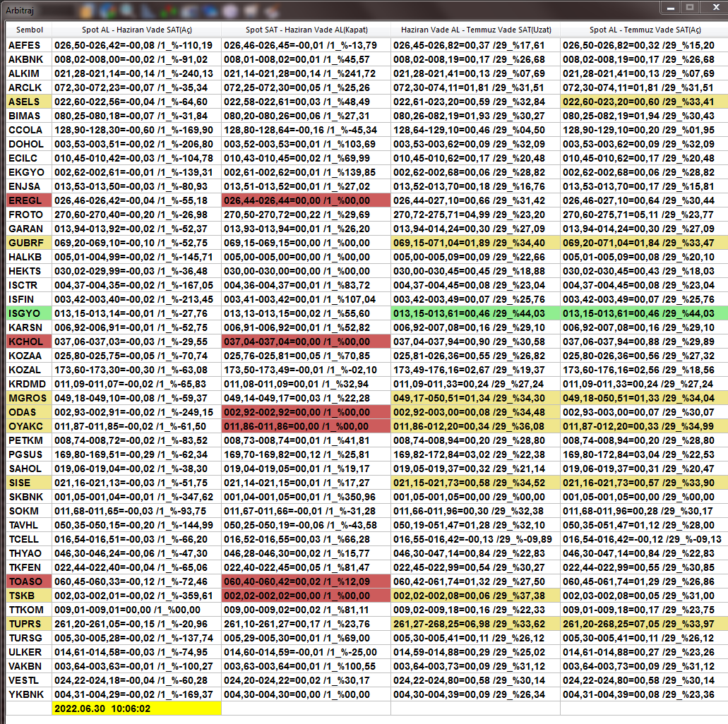Click the TSKB symbol cell
This screenshot has width=728, height=724.
(29, 596)
